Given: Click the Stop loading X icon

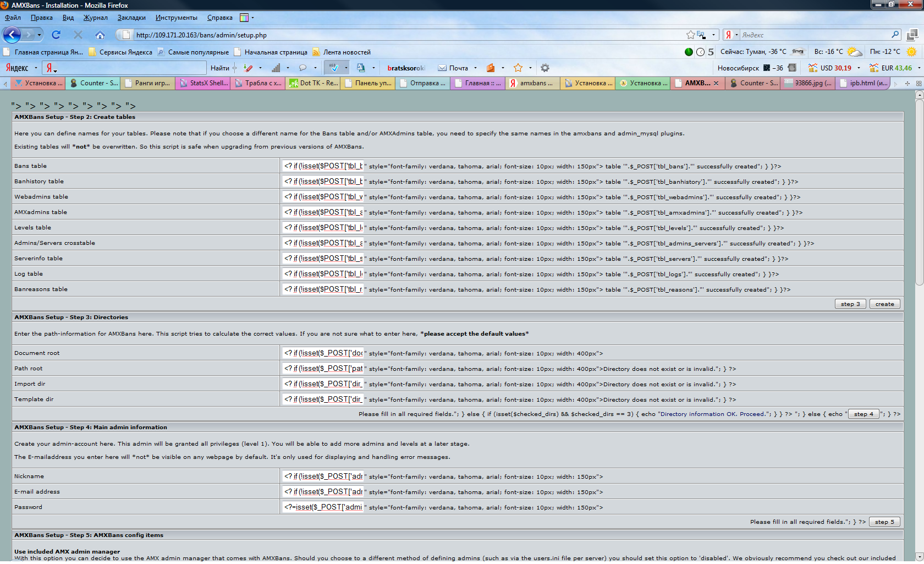Looking at the screenshot, I should pyautogui.click(x=78, y=35).
